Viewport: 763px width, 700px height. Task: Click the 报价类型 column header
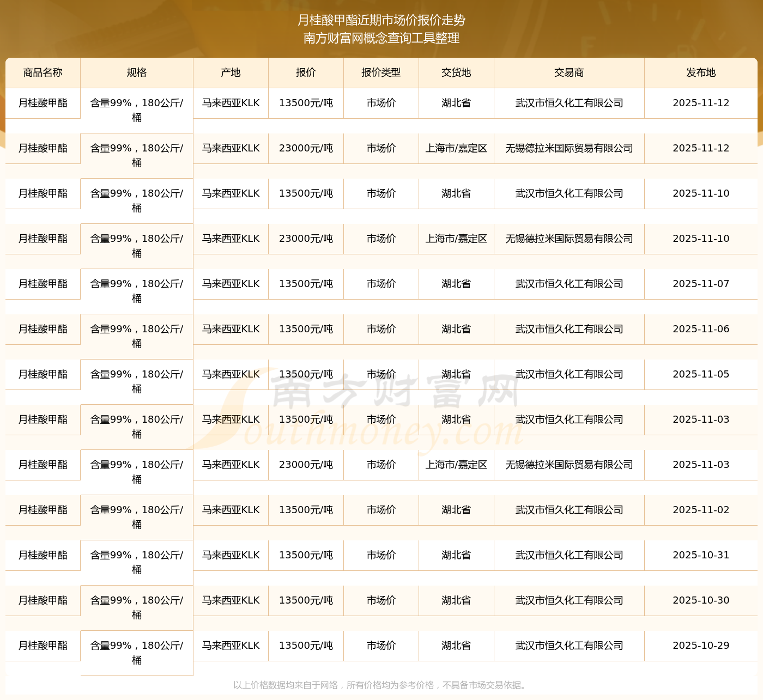tap(381, 72)
